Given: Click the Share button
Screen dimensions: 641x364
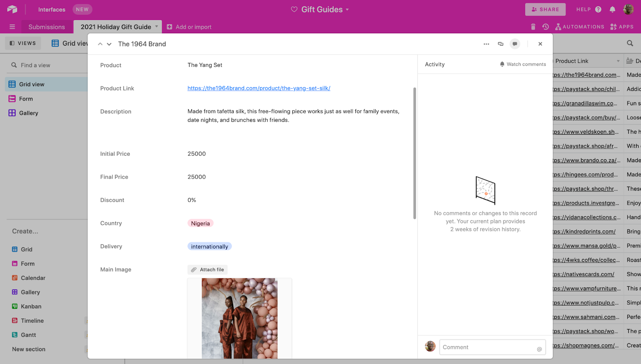Looking at the screenshot, I should tap(545, 9).
